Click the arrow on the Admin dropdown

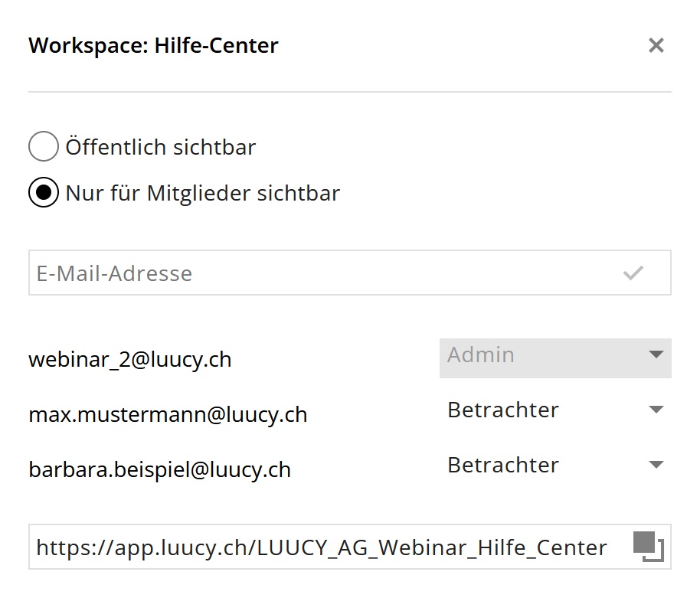pyautogui.click(x=656, y=355)
